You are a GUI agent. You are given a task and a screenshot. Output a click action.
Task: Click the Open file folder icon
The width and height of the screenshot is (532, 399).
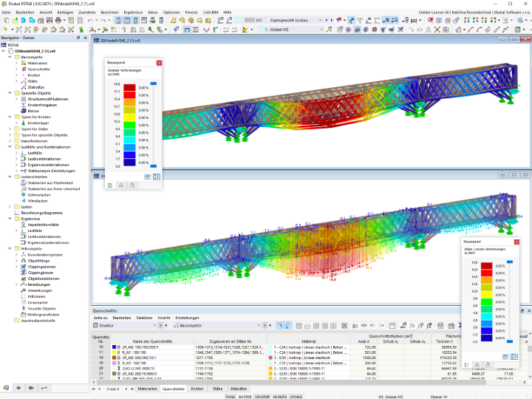coord(15,21)
